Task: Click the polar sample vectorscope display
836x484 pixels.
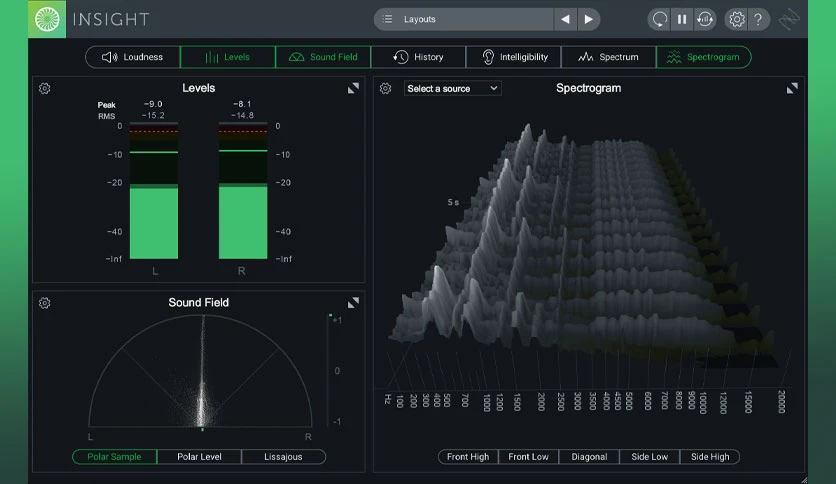Action: click(x=200, y=372)
